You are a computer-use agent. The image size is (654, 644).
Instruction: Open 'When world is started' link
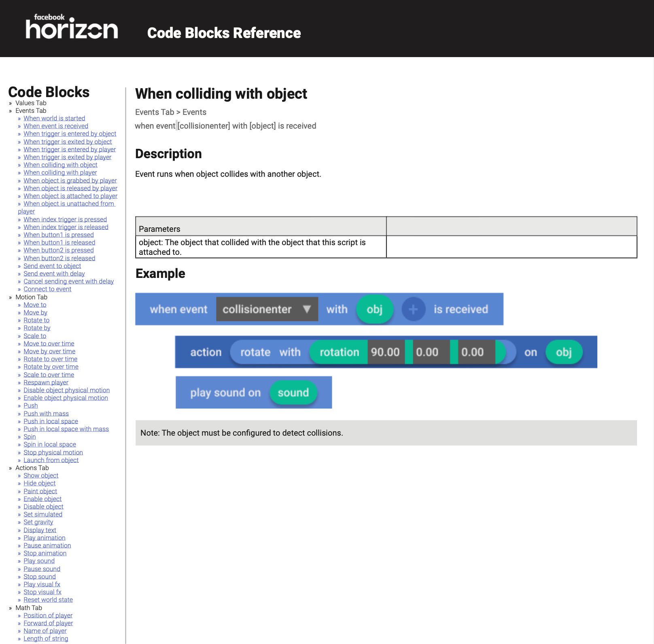coord(54,118)
